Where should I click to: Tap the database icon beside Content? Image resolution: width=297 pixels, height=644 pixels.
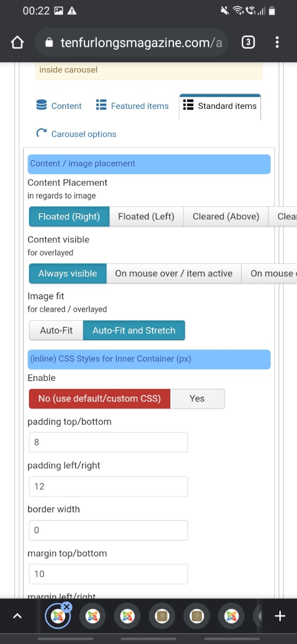(41, 105)
